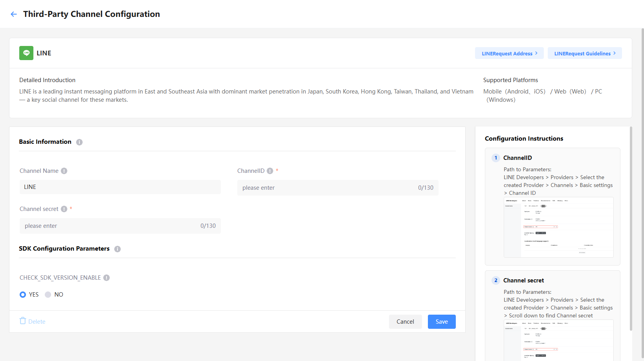Image resolution: width=644 pixels, height=361 pixels.
Task: Click the CHECK_SDK_VERSION_ENABLE label
Action: [x=60, y=278]
